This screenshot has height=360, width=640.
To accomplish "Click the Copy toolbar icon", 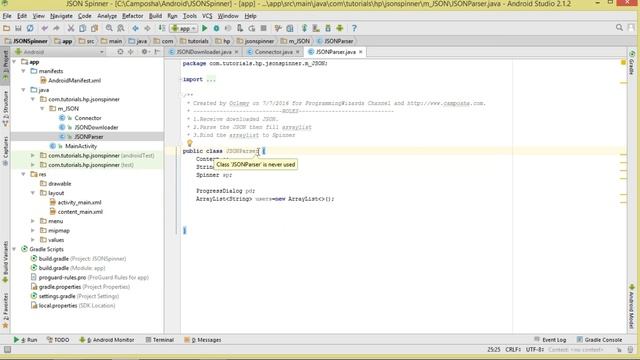I will pos(82,28).
